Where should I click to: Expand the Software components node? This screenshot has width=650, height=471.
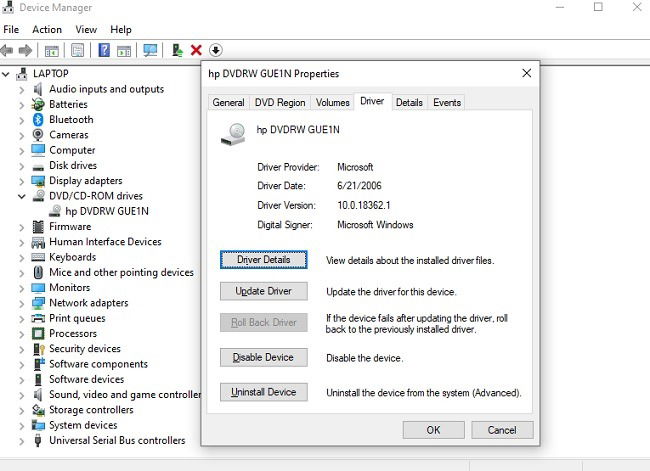pos(22,365)
